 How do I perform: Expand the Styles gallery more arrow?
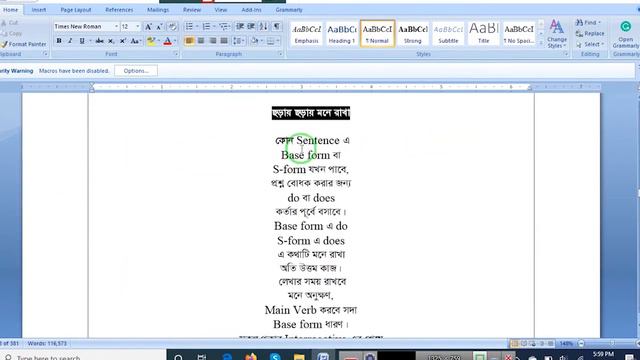(x=541, y=43)
